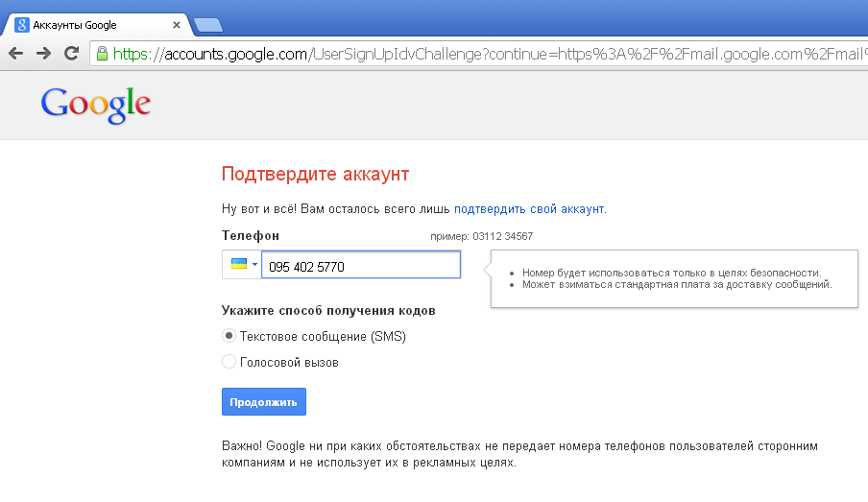The image size is (868, 502).
Task: Click Укажите способ получения кодов heading
Action: (x=328, y=310)
